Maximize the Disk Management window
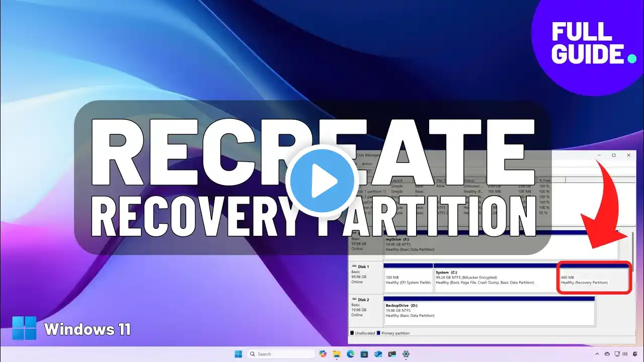The width and height of the screenshot is (644, 362). 614,155
